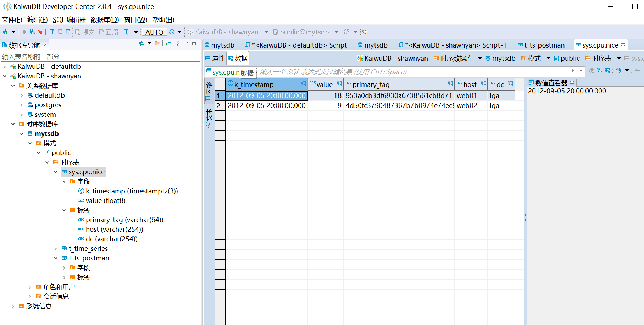Expand the postgres database node
Viewport: 644px width, 325px height.
point(22,105)
